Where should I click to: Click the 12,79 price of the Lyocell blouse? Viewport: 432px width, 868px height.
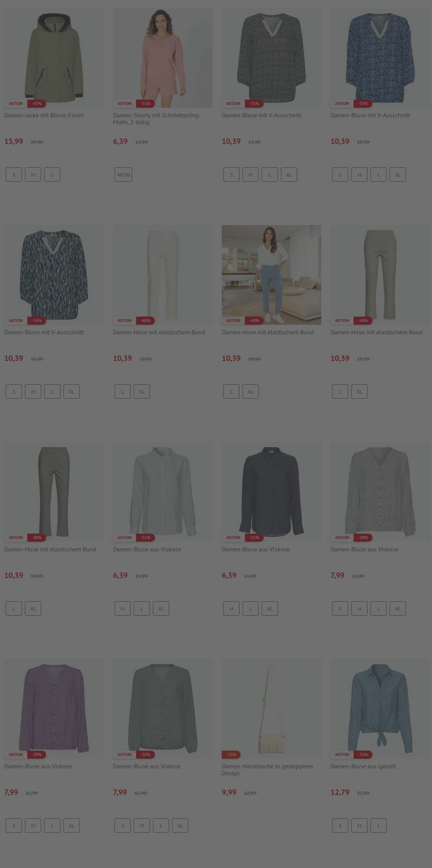pyautogui.click(x=340, y=792)
